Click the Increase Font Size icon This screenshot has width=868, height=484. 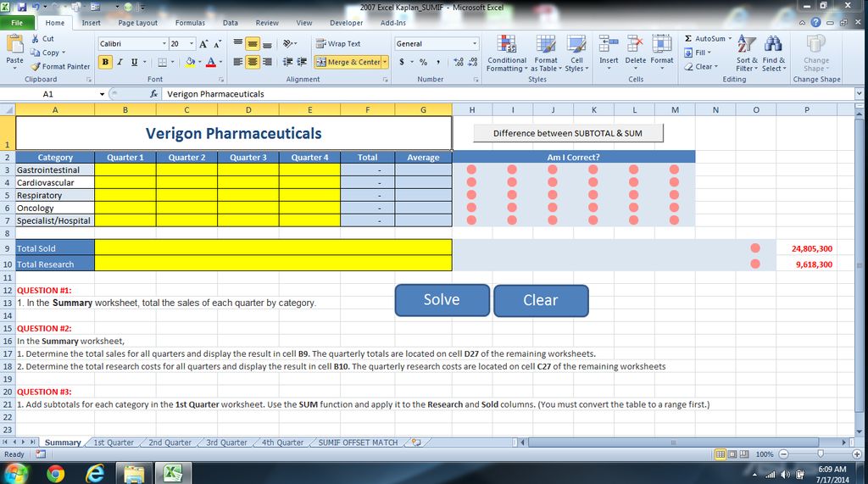[x=203, y=44]
